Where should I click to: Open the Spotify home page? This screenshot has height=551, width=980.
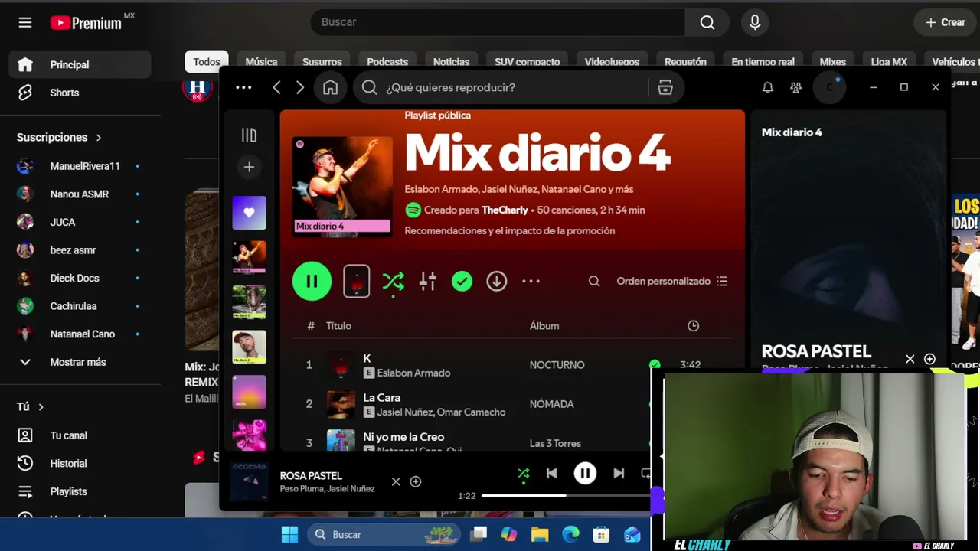click(x=330, y=87)
